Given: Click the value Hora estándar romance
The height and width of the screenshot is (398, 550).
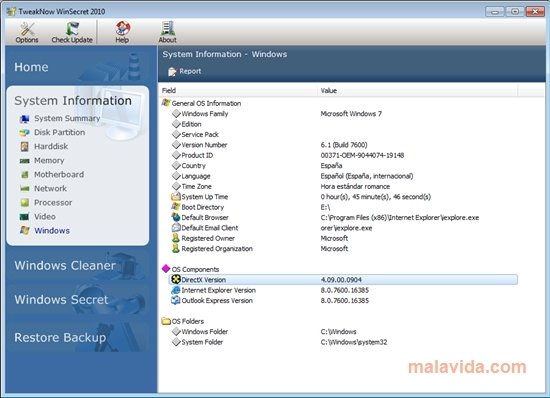Looking at the screenshot, I should [x=355, y=186].
